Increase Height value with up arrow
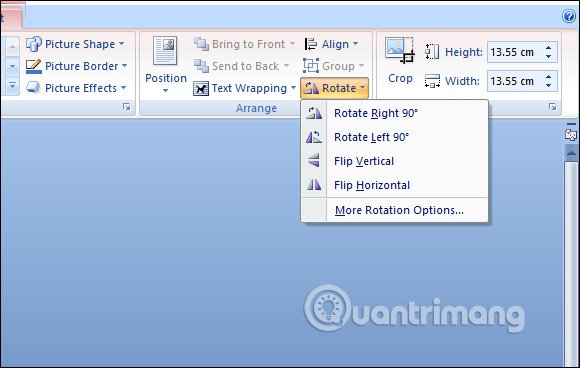 [x=549, y=48]
